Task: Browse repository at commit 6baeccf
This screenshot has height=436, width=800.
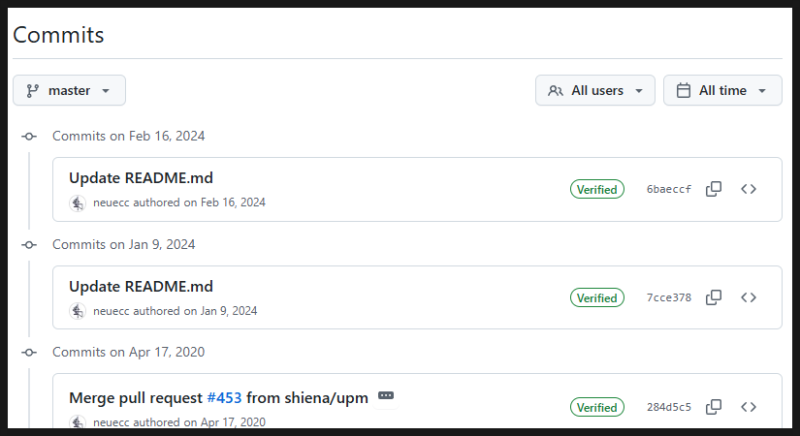Action: (748, 189)
